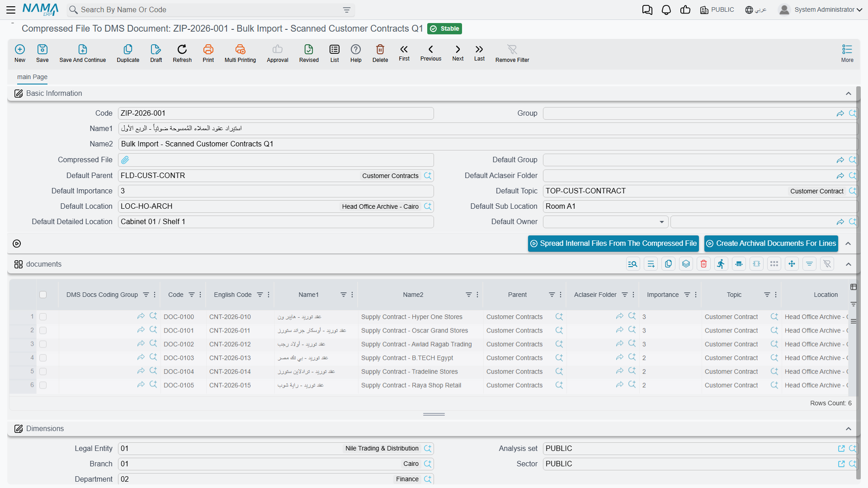Check the row checkbox for DOC-0103
Screen dimensions: 868x488
(x=43, y=358)
